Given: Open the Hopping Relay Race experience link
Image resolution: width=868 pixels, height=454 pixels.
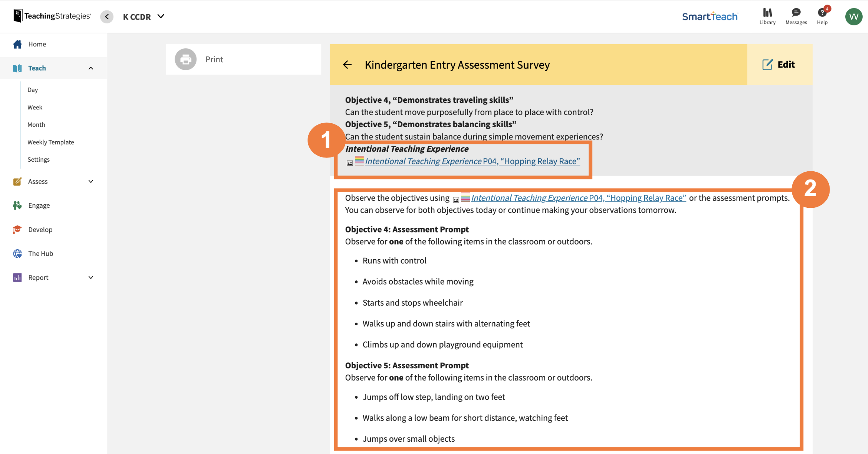Looking at the screenshot, I should (472, 161).
